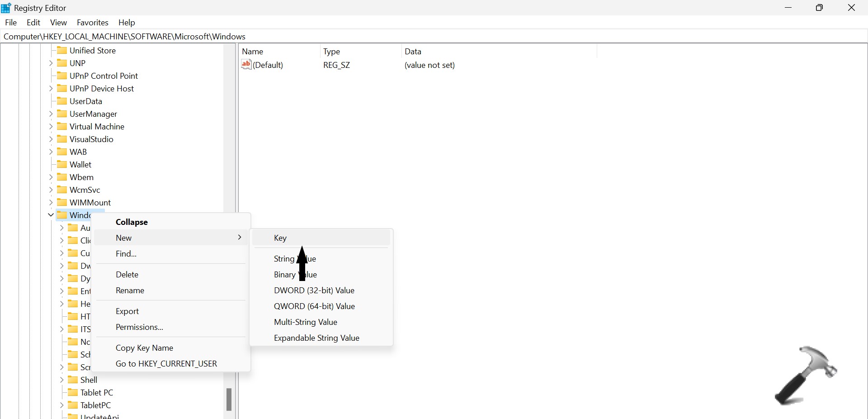Select the Wallet folder icon
This screenshot has height=419, width=868.
62,164
